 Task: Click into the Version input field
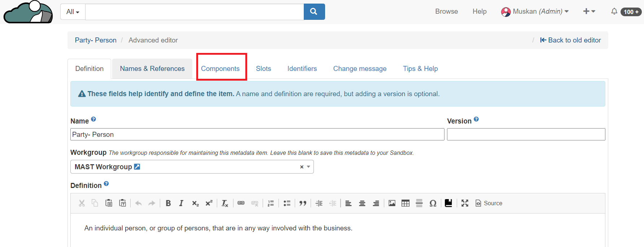[x=526, y=135]
